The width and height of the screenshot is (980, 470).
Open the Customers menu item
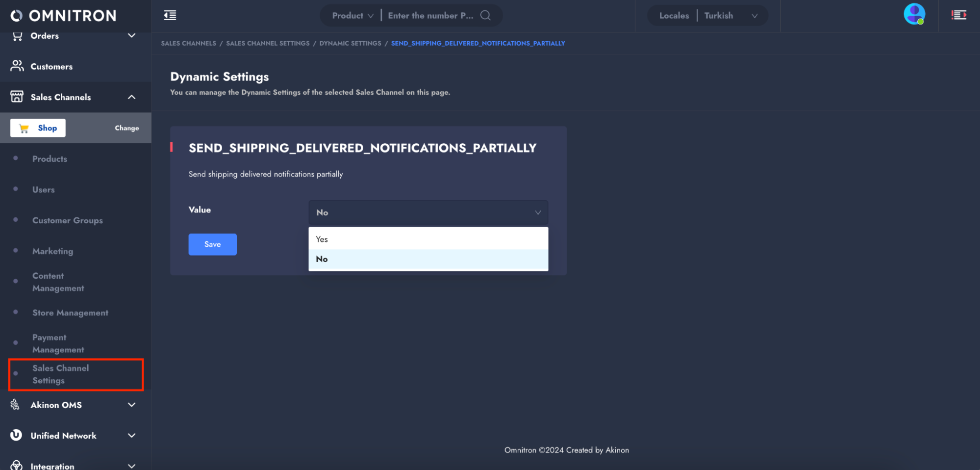pyautogui.click(x=51, y=66)
